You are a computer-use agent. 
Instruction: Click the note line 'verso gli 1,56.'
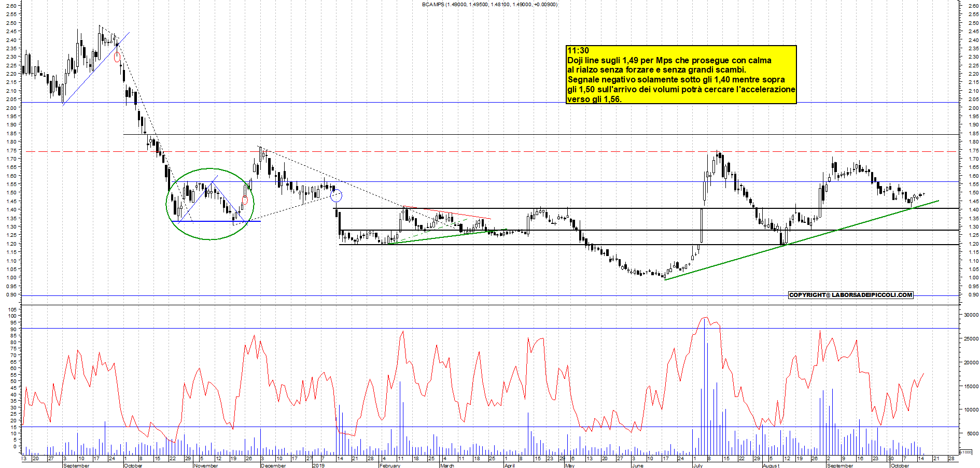[x=594, y=99]
